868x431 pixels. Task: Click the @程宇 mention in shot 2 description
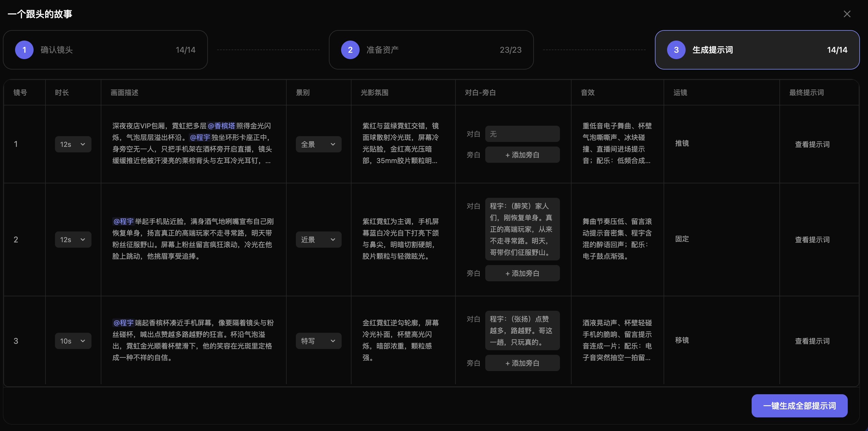[x=123, y=221]
